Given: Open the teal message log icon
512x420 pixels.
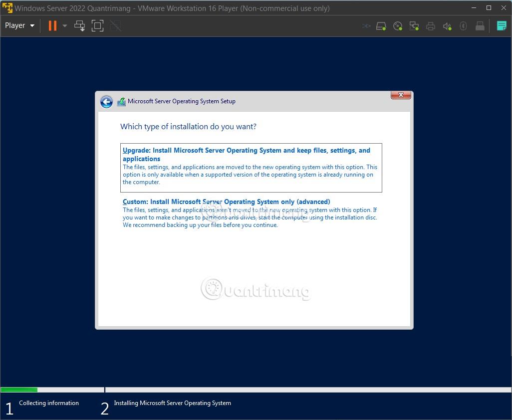Looking at the screenshot, I should [x=501, y=25].
